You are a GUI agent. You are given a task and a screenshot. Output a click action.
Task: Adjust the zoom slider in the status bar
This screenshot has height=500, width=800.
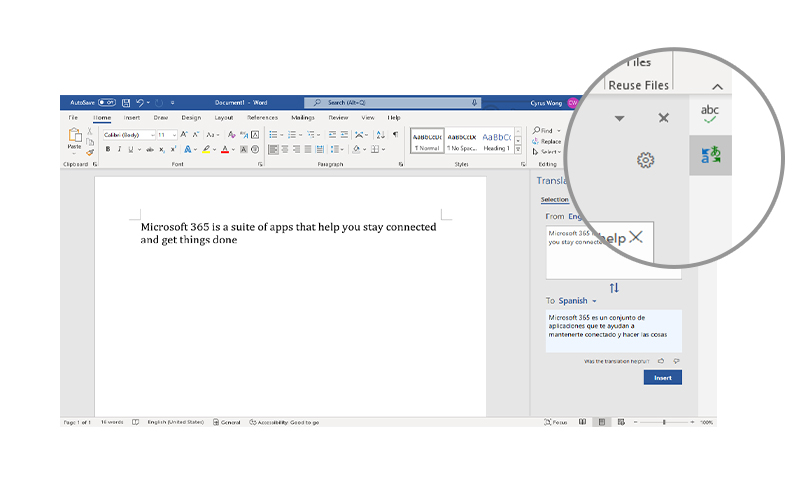tap(664, 422)
